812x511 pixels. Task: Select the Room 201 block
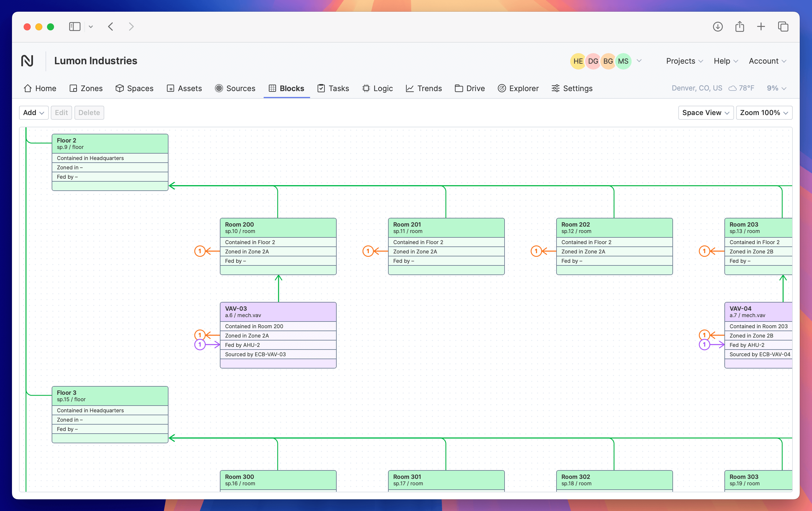(446, 228)
